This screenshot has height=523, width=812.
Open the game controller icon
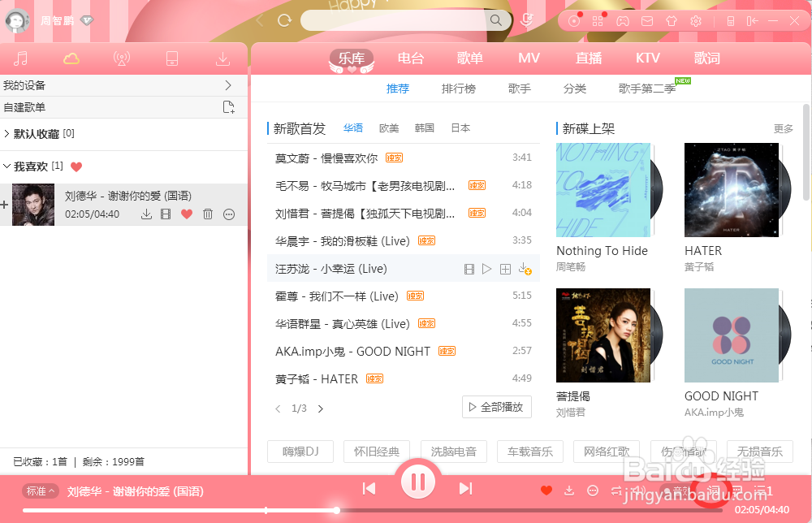[623, 21]
